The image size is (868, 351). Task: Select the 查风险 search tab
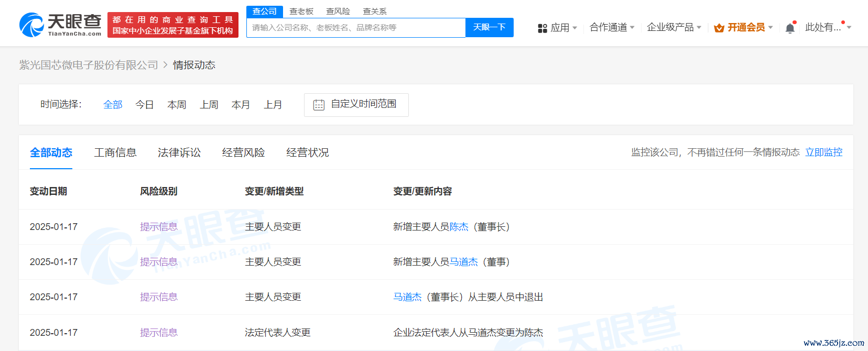(x=338, y=12)
